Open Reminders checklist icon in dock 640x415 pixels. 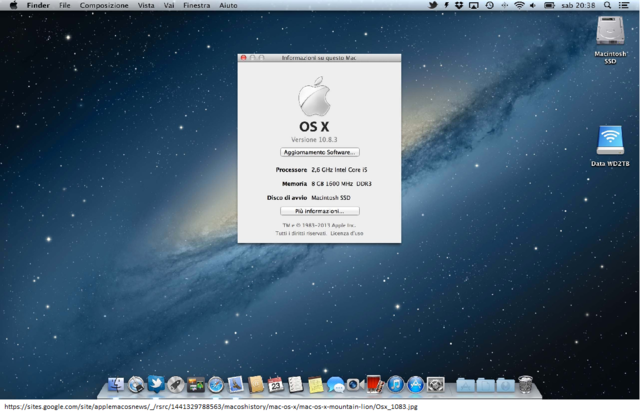[296, 384]
